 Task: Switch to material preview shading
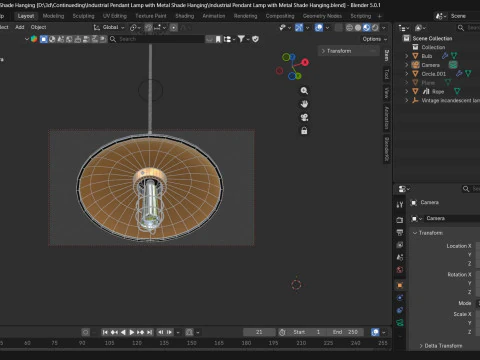point(366,28)
